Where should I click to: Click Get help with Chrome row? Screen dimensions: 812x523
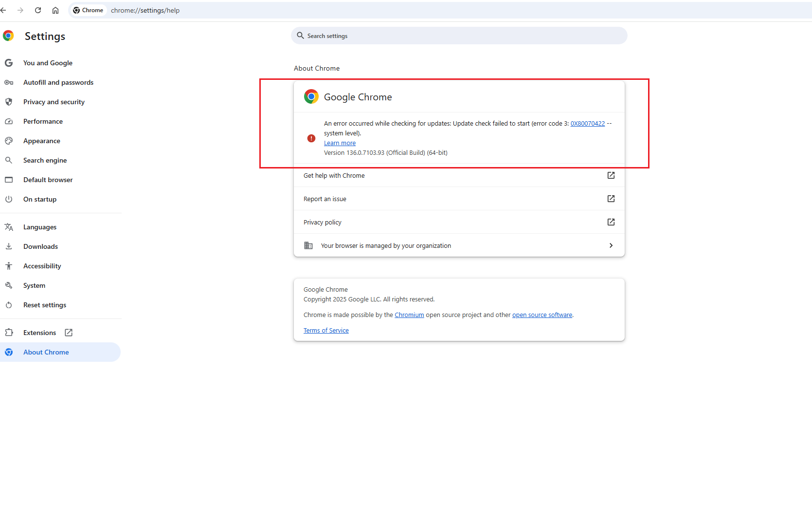coord(459,175)
